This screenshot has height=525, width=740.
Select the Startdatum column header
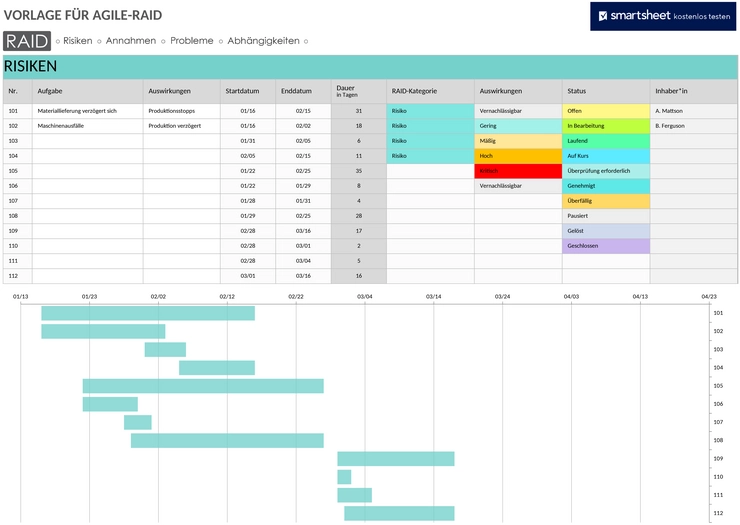(248, 91)
